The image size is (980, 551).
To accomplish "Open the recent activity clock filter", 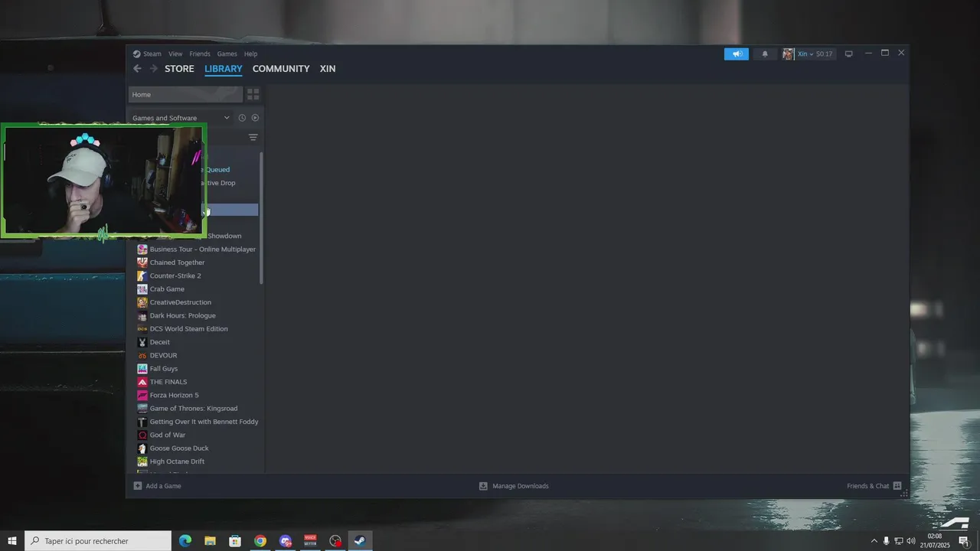I will click(242, 118).
